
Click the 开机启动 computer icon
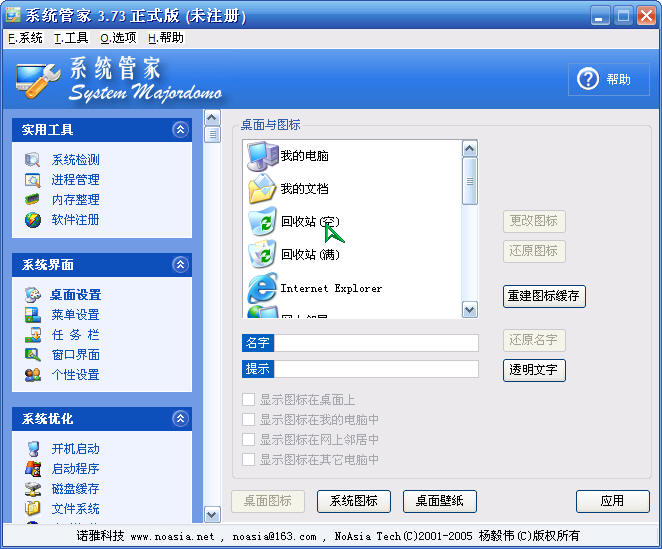(x=33, y=448)
